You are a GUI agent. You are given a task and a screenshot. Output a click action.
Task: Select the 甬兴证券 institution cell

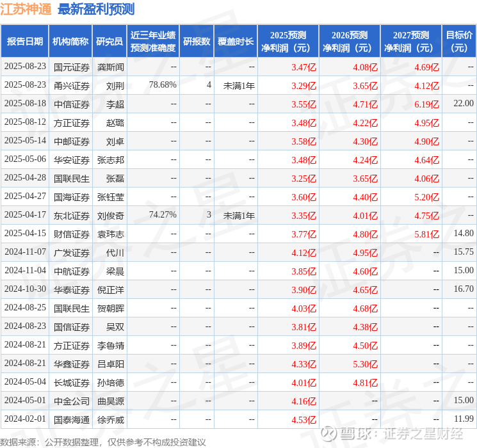pyautogui.click(x=72, y=86)
